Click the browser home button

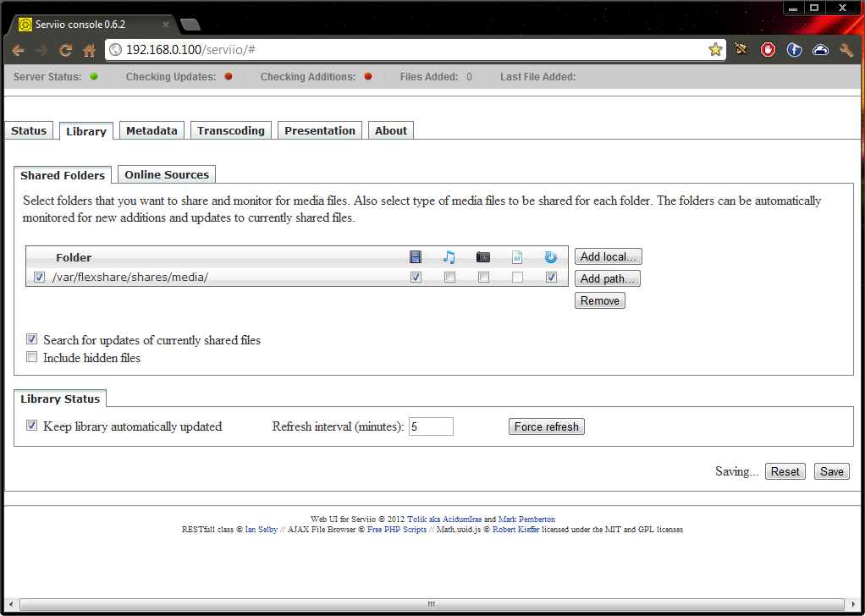pos(89,50)
